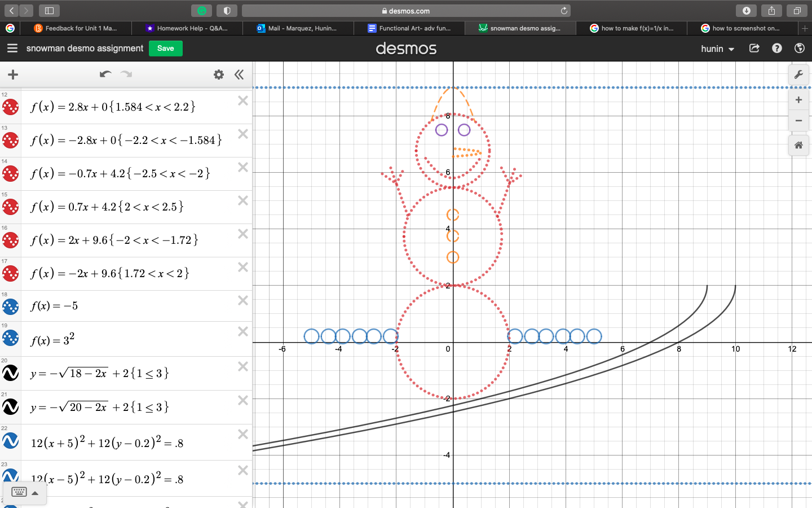Show Safari downloads

tap(747, 11)
